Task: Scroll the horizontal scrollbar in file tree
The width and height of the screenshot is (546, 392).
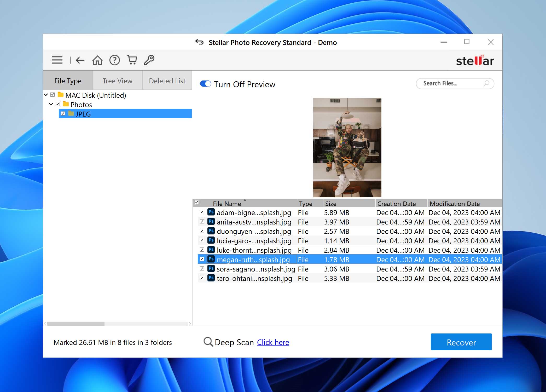Action: point(76,323)
